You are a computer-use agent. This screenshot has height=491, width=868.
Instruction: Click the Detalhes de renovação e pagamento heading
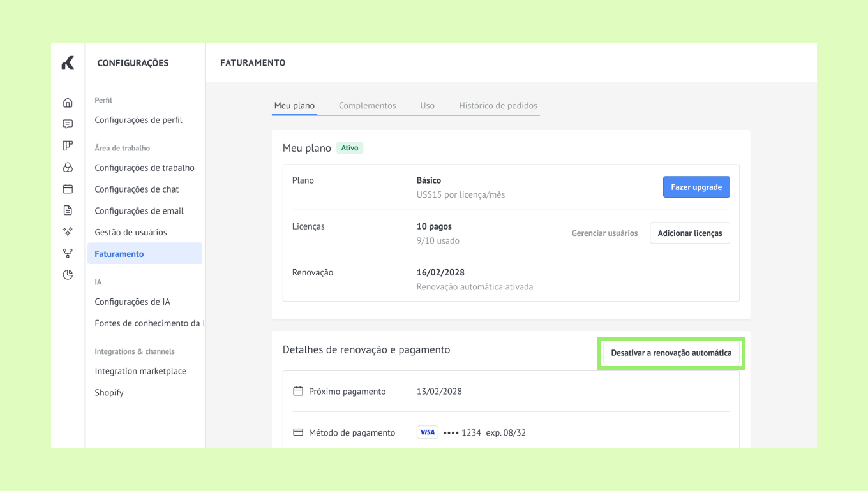(366, 349)
